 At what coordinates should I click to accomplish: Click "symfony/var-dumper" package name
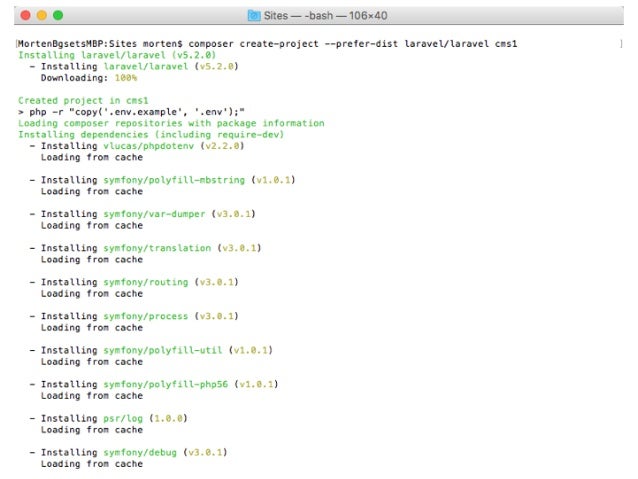pos(154,214)
